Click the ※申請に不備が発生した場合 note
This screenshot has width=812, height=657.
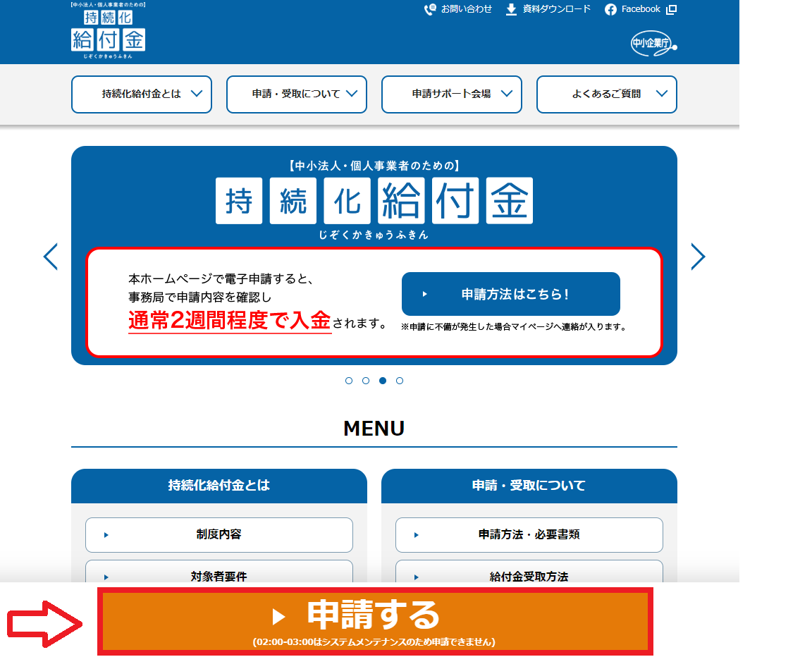[x=515, y=327]
